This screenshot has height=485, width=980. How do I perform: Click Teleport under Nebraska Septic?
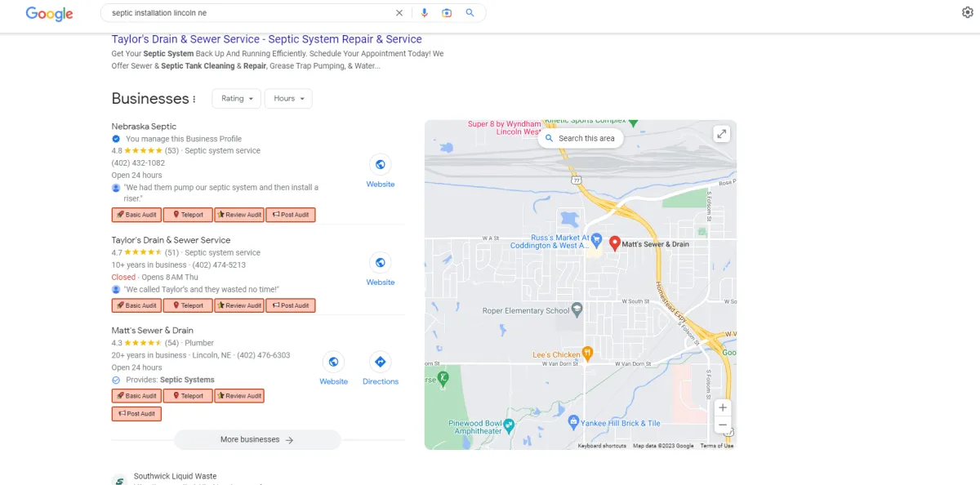(187, 215)
